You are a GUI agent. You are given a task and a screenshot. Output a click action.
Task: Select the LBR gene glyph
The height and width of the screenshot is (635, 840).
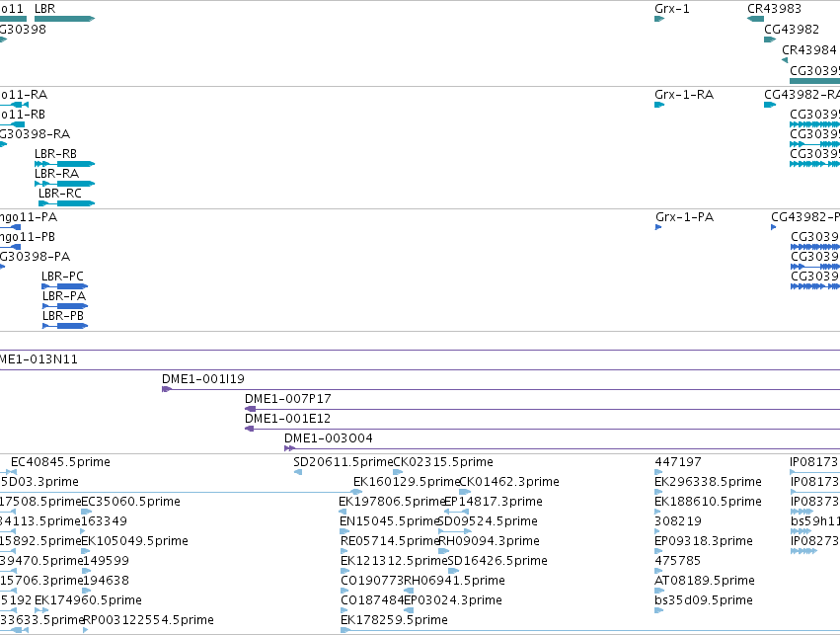coord(65,19)
